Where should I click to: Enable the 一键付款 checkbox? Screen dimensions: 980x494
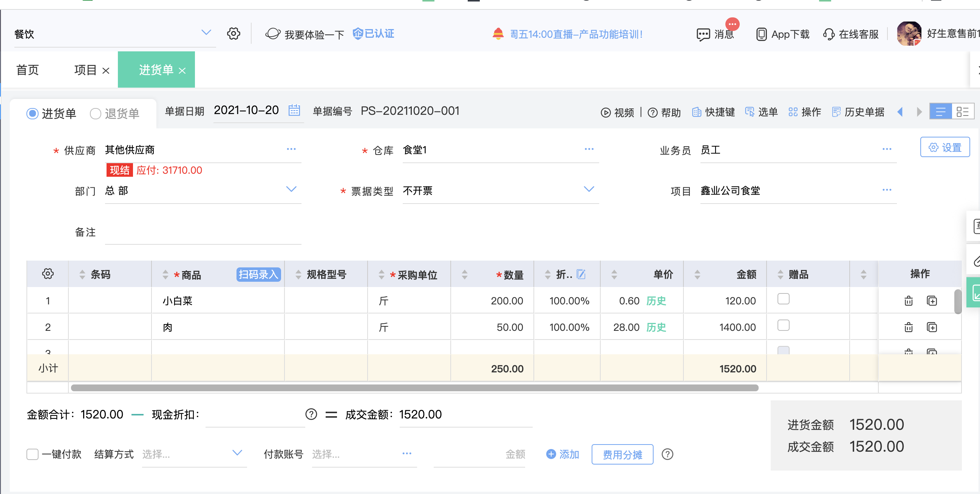(x=32, y=454)
